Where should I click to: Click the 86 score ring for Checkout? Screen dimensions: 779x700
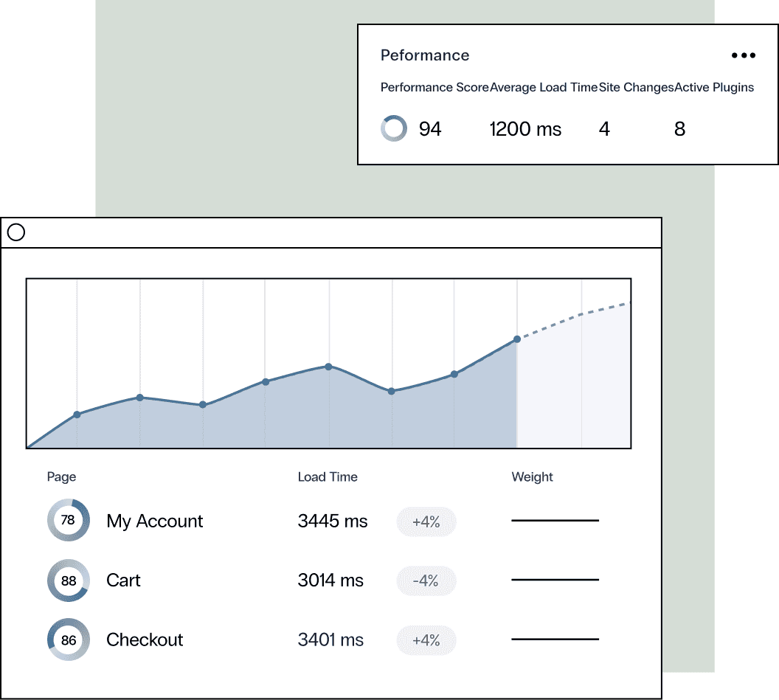69,640
